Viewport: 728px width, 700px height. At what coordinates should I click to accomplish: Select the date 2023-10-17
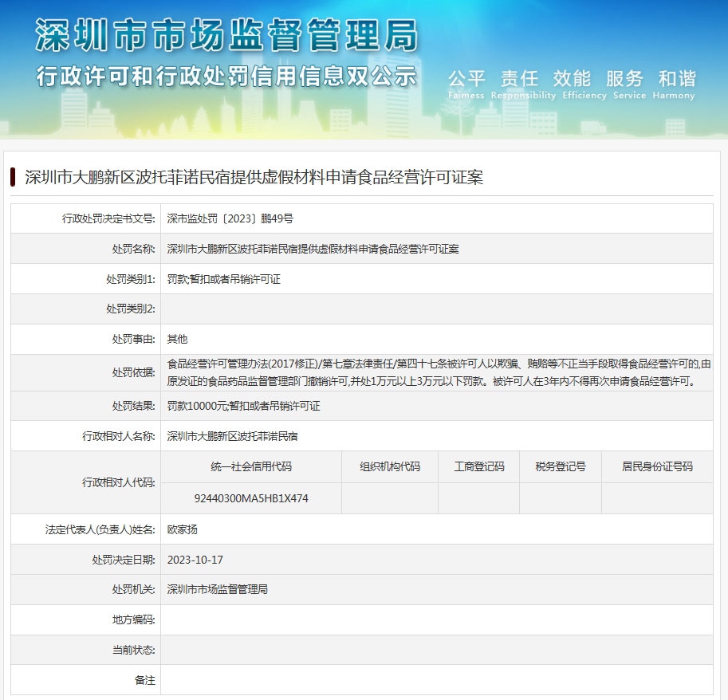[x=195, y=560]
